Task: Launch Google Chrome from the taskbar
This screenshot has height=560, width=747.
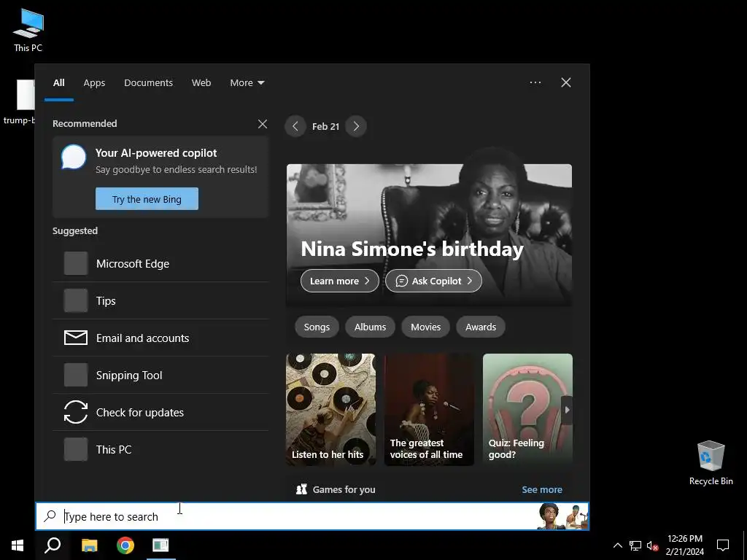Action: (125, 545)
